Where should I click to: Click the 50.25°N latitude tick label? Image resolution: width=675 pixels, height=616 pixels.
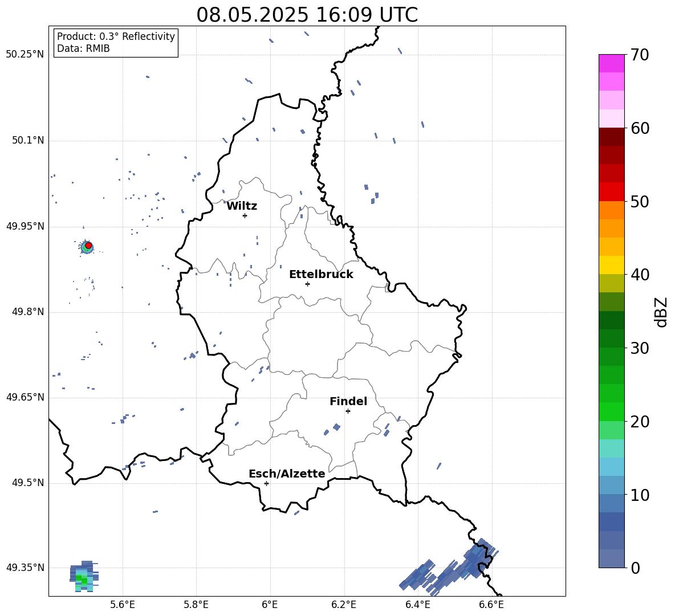coord(25,55)
